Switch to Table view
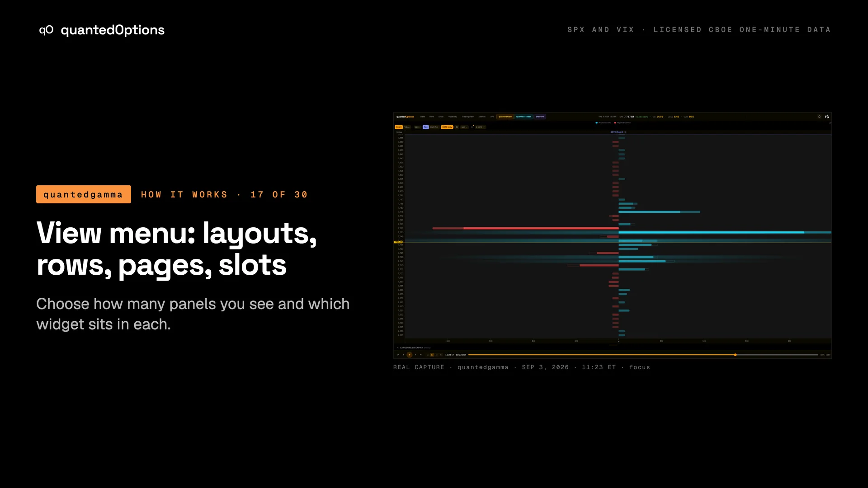Image resolution: width=868 pixels, height=488 pixels. pos(407,127)
